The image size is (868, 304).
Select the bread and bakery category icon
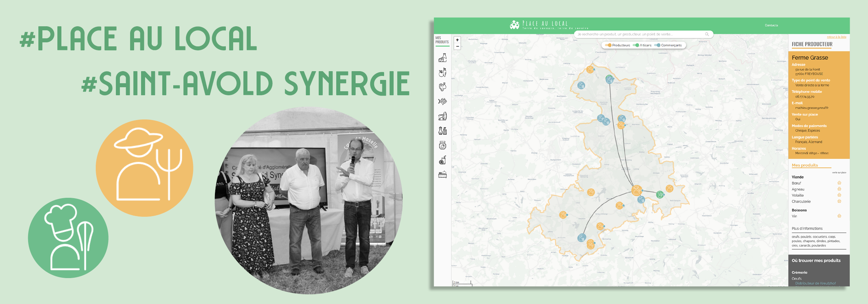(x=443, y=116)
